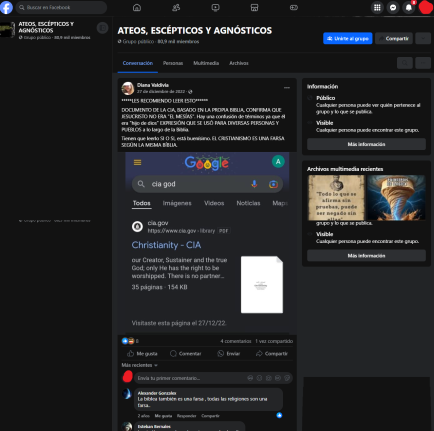
Task: Go to the Home feed icon
Action: [x=137, y=7]
